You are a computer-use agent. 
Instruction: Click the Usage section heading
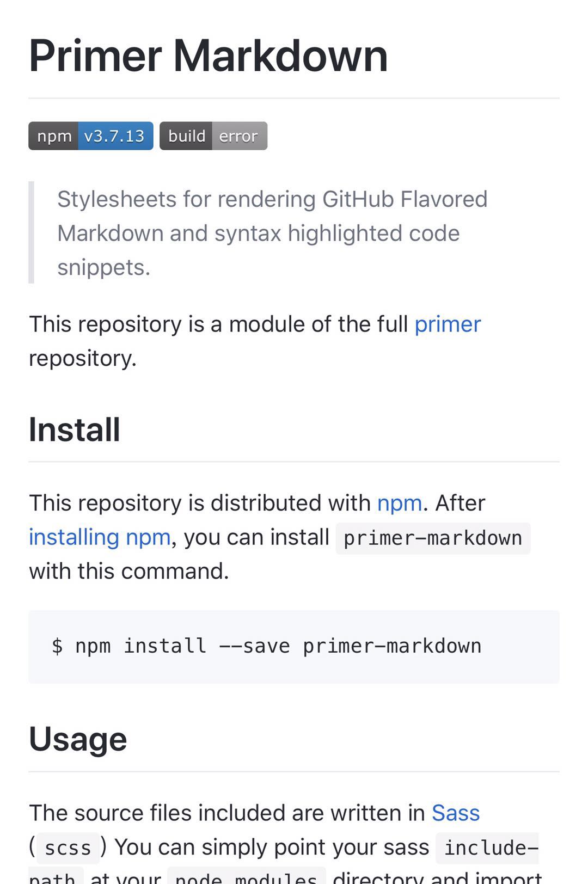(78, 739)
